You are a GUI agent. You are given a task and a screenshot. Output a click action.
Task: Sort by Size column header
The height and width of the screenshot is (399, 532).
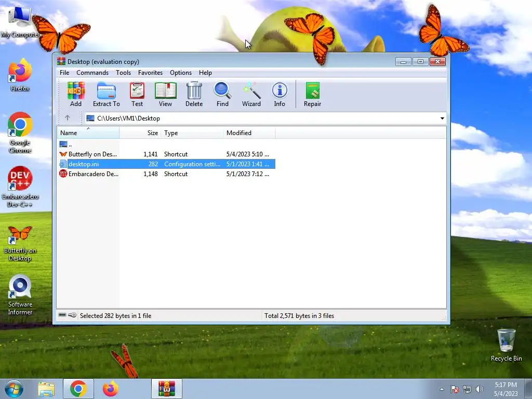click(x=140, y=132)
